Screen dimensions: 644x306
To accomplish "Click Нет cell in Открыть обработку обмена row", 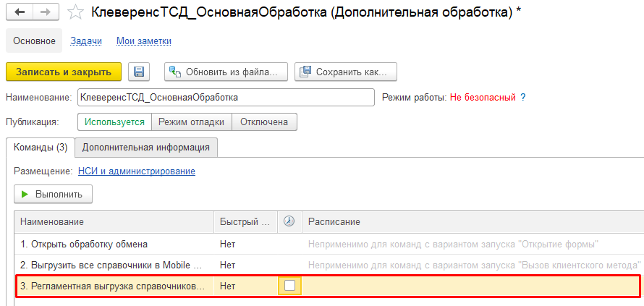I will 245,245.
